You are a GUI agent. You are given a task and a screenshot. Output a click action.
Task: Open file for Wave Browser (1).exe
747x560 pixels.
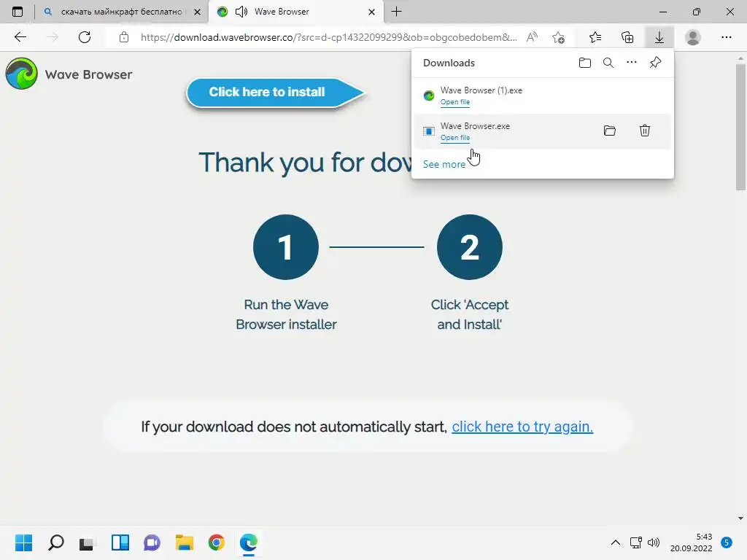point(455,102)
